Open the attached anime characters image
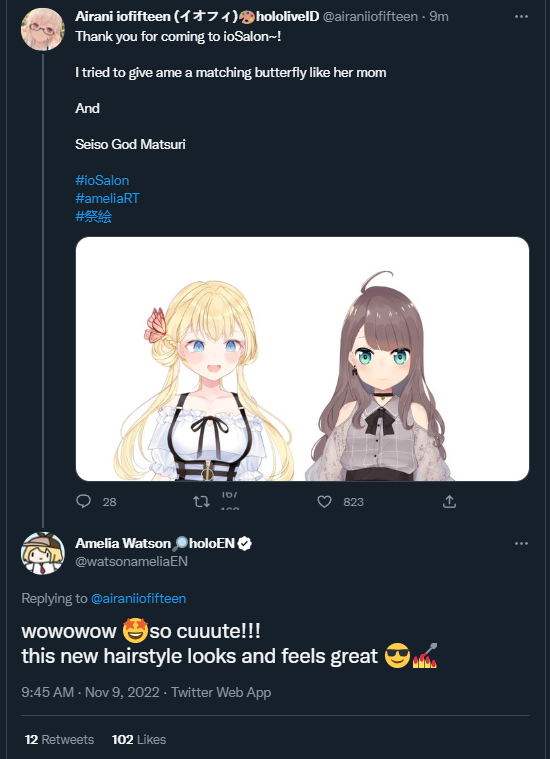Screen dimensions: 550x759 [x=303, y=359]
